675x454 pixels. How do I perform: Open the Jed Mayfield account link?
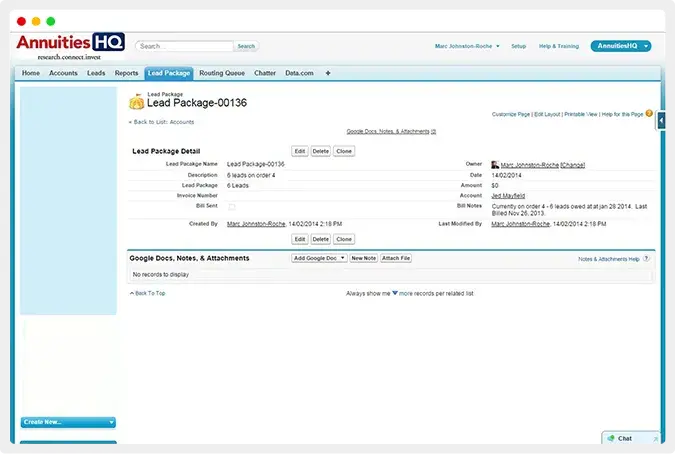click(508, 196)
